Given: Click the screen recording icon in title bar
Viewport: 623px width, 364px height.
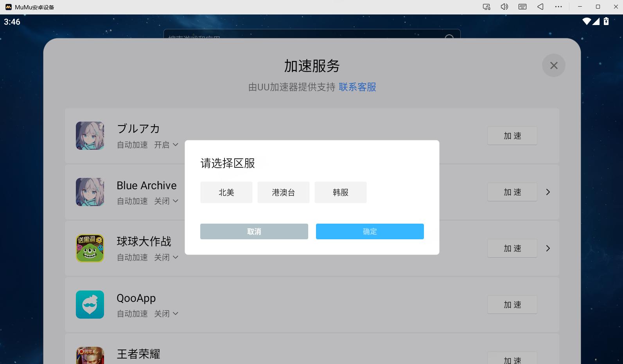Looking at the screenshot, I should tap(486, 7).
